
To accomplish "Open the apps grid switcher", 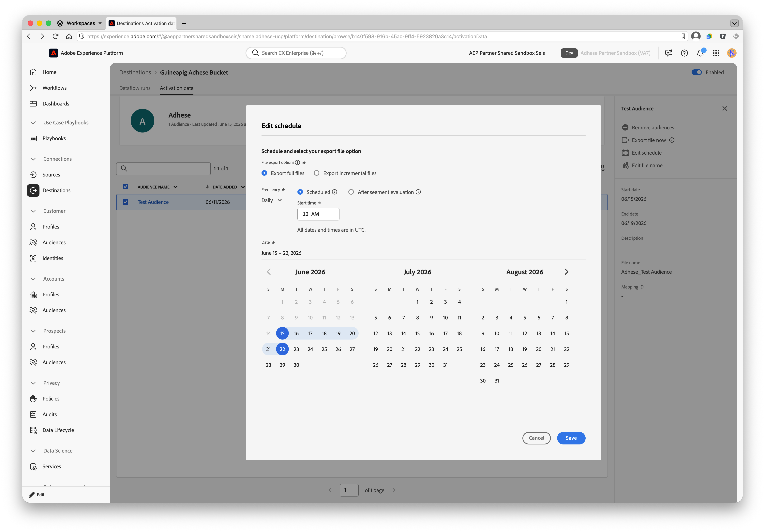I will click(716, 53).
